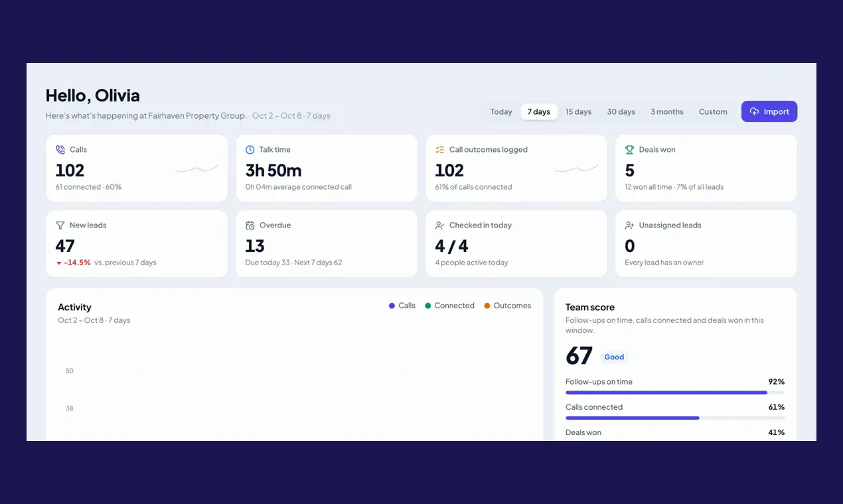
Task: Click the Hello, Olivia heading
Action: pos(92,95)
